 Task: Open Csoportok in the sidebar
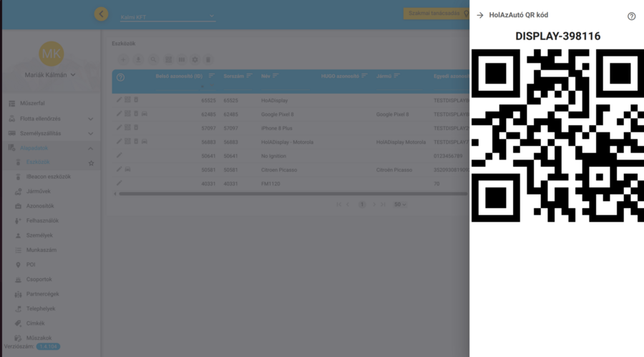point(39,279)
